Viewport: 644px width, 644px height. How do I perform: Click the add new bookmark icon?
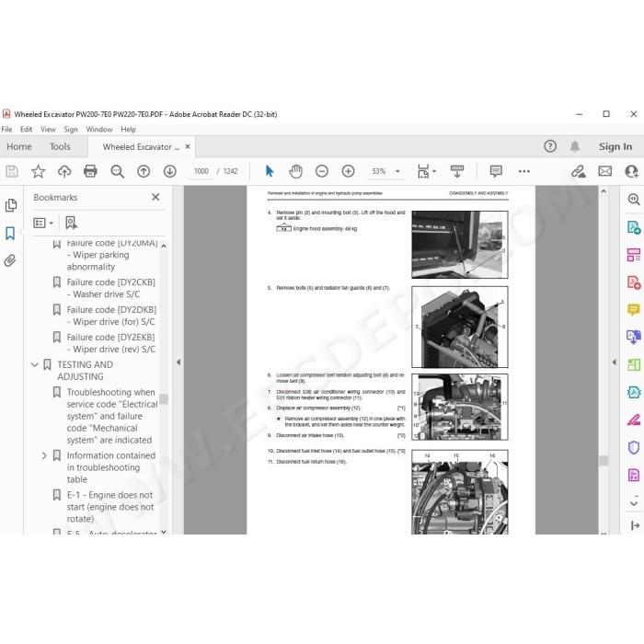[x=71, y=223]
